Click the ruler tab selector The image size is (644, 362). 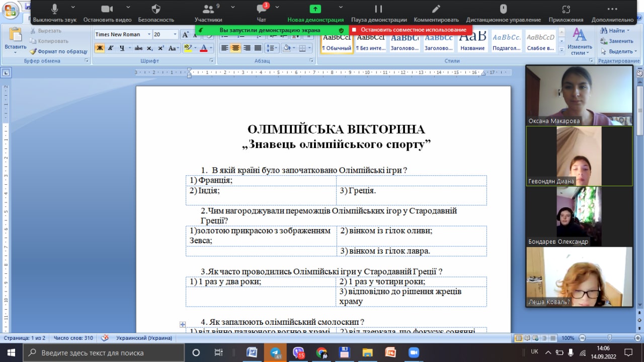coord(6,73)
